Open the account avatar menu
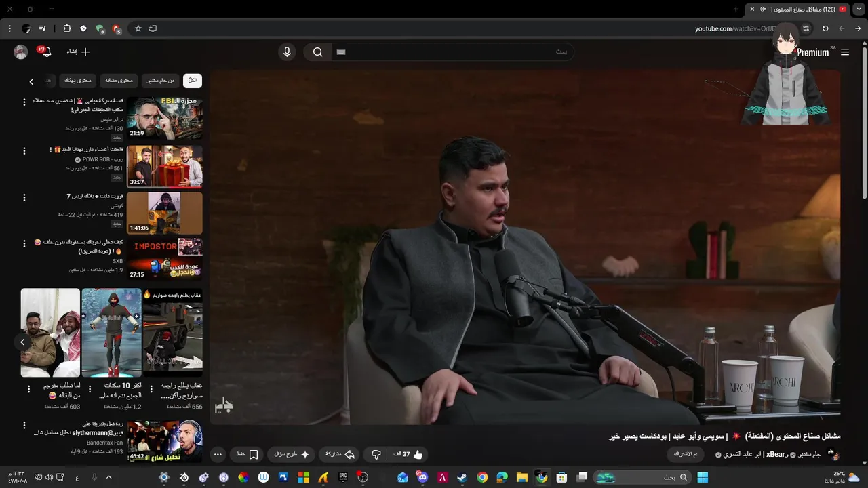 pyautogui.click(x=21, y=52)
